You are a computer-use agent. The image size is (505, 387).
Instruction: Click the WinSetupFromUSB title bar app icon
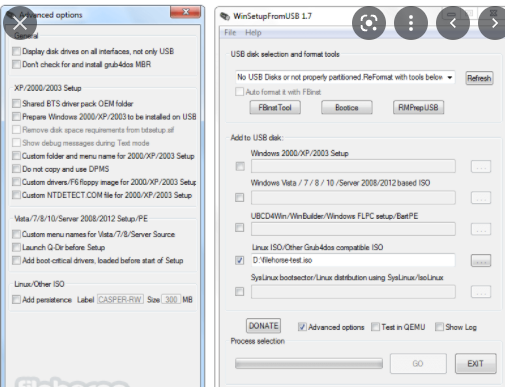[225, 16]
